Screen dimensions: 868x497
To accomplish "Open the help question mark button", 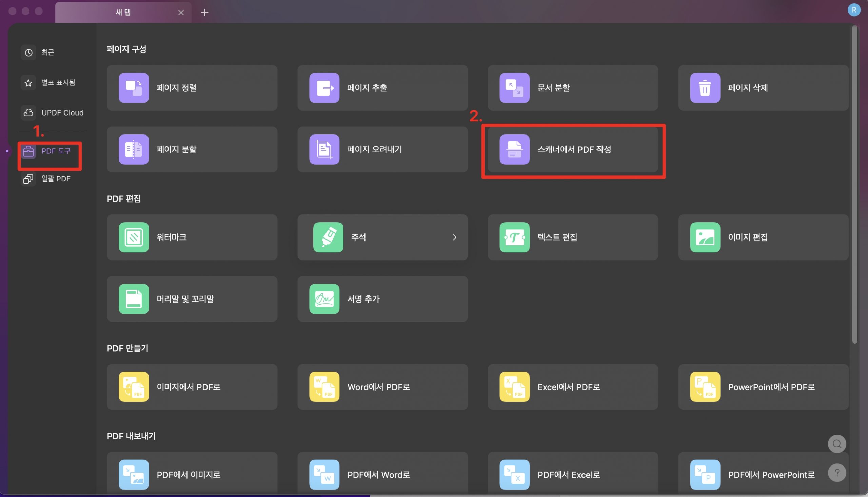I will click(837, 473).
